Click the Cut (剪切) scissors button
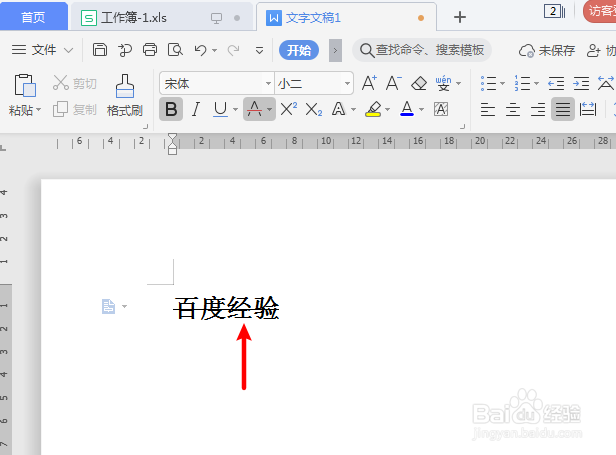616x455 pixels. (x=75, y=83)
